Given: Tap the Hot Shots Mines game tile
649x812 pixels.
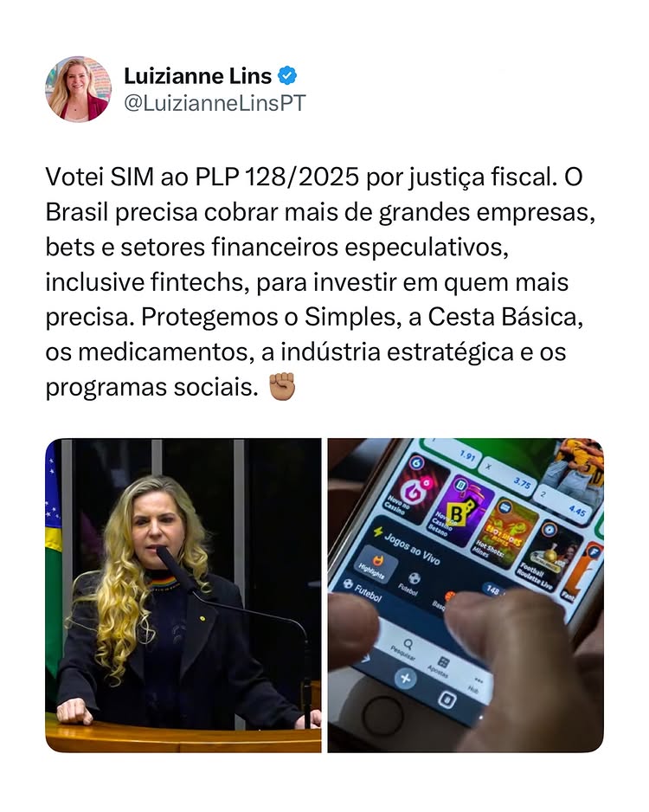Looking at the screenshot, I should click(x=504, y=528).
